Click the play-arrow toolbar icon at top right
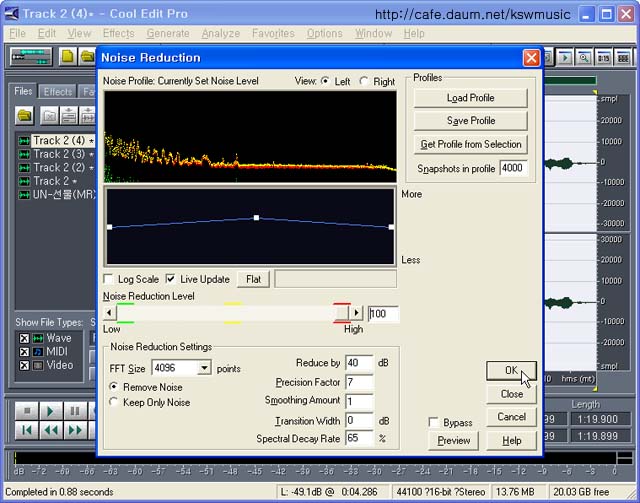Screen dimensions: 640x503 coord(564,58)
